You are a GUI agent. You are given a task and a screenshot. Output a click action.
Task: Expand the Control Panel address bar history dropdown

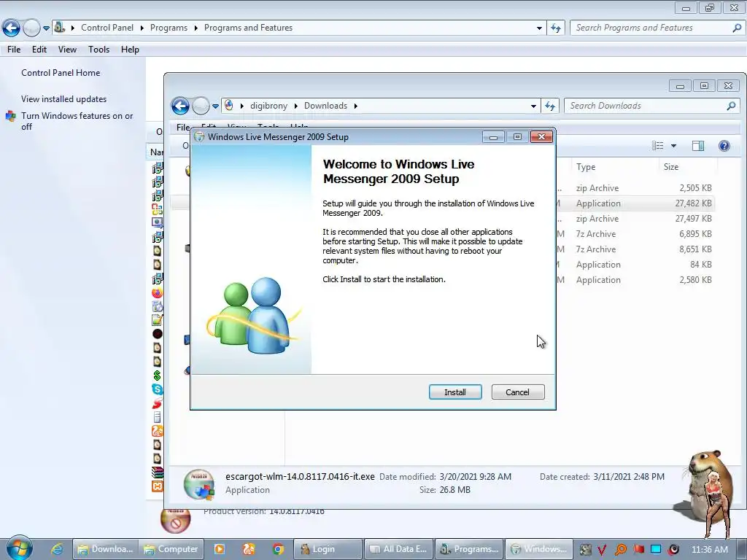[539, 28]
